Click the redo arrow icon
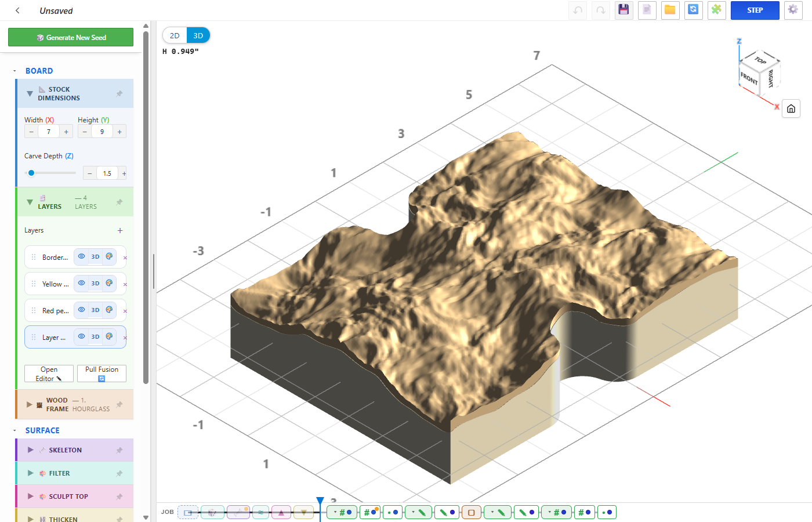The width and height of the screenshot is (812, 522). (601, 10)
